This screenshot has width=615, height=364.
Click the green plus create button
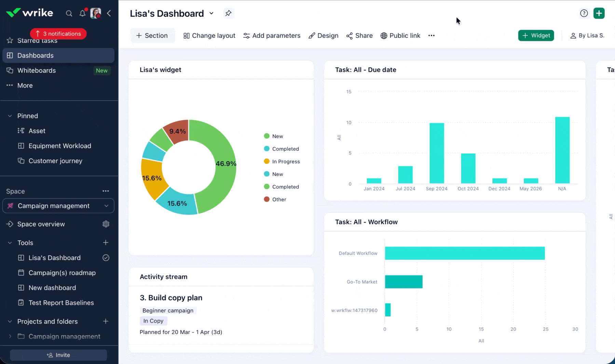(x=599, y=13)
